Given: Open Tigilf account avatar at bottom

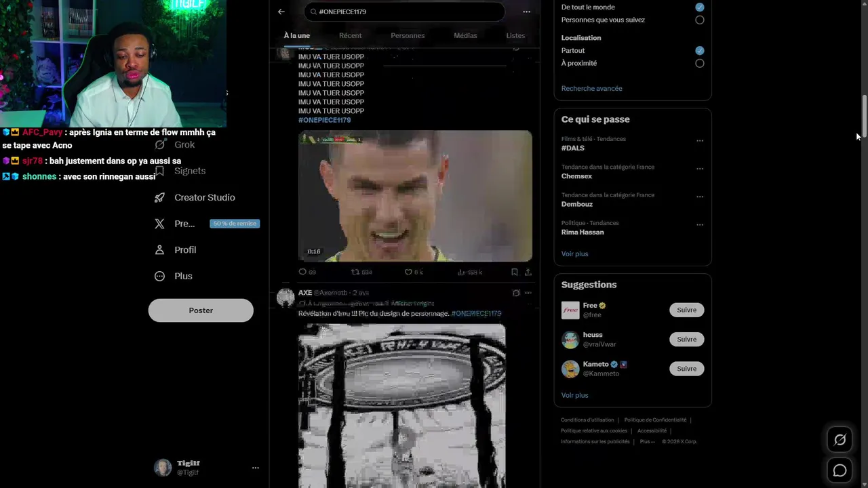Looking at the screenshot, I should click(163, 468).
